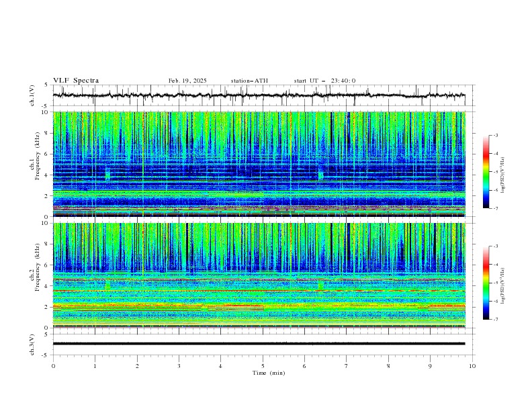Click the "start UT = 23:40:0" header text
The image size is (532, 411).
324,81
